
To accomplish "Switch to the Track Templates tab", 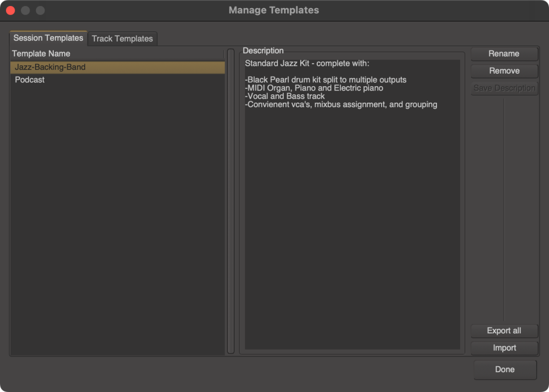I will click(x=122, y=38).
